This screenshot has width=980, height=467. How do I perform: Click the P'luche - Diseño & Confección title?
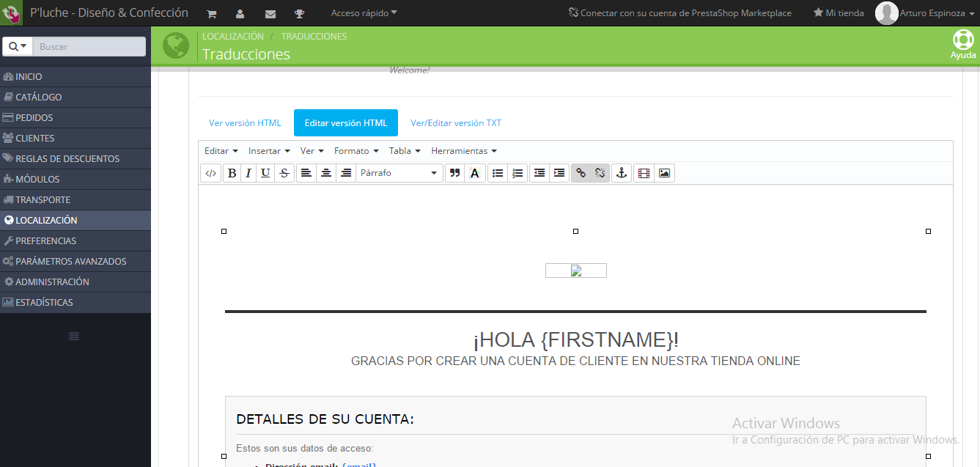tap(109, 12)
